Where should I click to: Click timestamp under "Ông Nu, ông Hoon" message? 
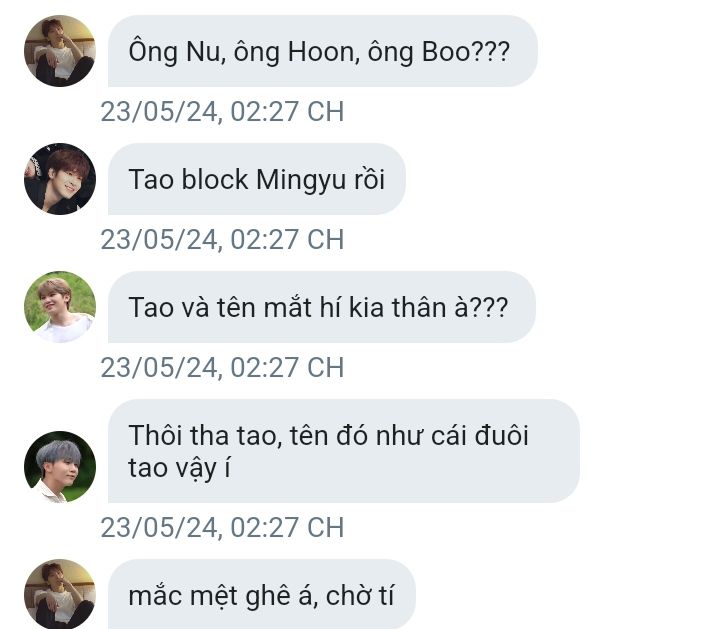[x=222, y=112]
